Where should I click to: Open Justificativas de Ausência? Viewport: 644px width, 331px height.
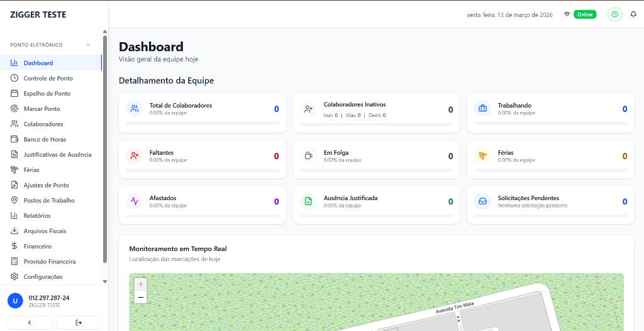(x=51, y=155)
